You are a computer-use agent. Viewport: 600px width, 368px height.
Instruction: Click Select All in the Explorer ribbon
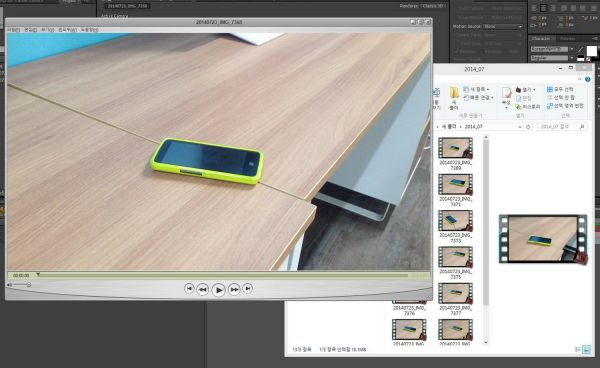(560, 89)
